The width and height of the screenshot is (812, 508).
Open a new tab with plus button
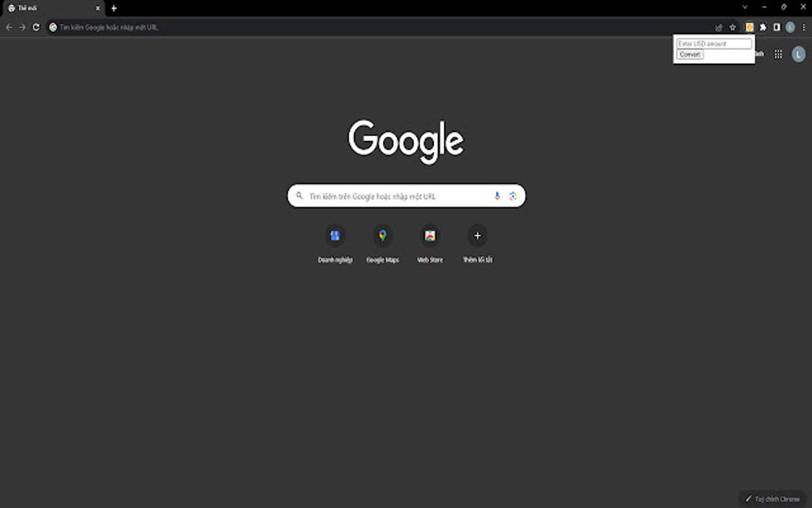click(x=114, y=8)
